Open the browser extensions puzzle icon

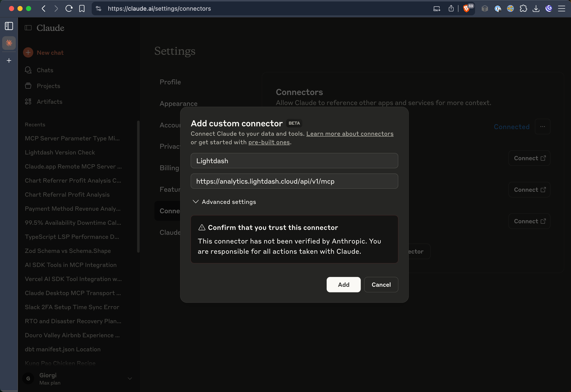tap(524, 8)
